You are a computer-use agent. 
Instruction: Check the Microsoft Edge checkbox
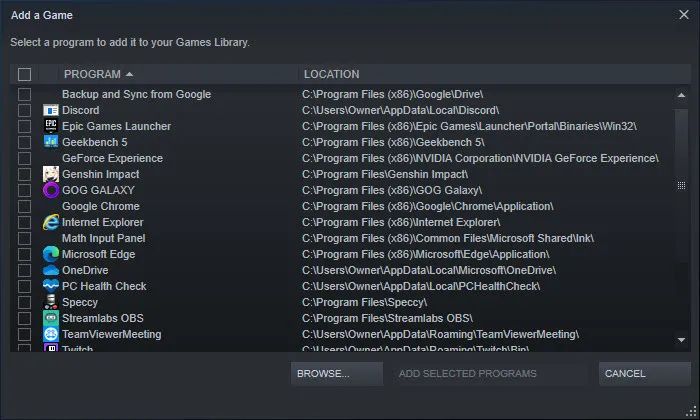[x=25, y=254]
